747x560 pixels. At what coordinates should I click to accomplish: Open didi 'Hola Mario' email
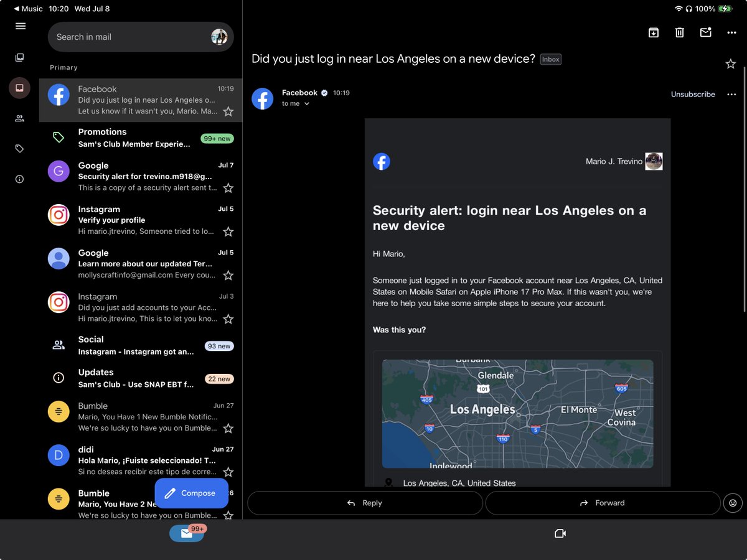point(141,460)
